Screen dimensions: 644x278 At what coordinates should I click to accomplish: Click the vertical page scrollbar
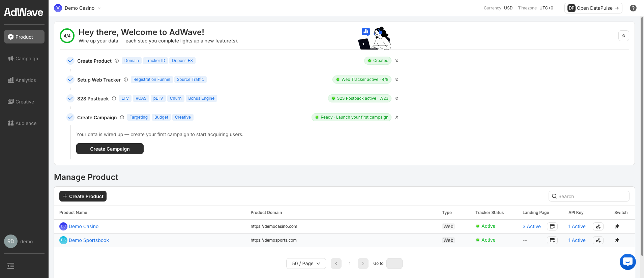[642, 136]
